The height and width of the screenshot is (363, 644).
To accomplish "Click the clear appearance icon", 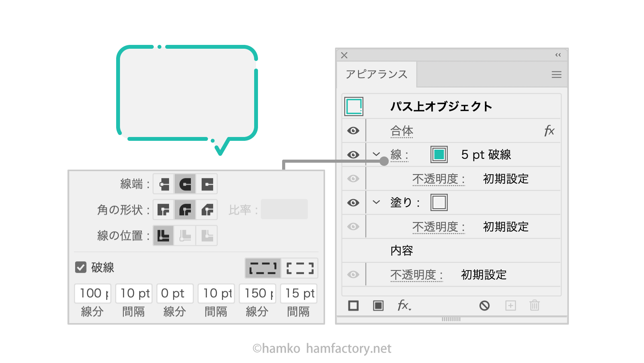I will pos(485,305).
